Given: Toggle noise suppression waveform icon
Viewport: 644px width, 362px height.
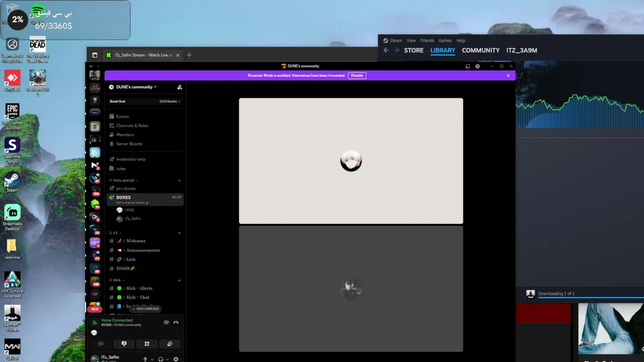Looking at the screenshot, I should pyautogui.click(x=166, y=322).
